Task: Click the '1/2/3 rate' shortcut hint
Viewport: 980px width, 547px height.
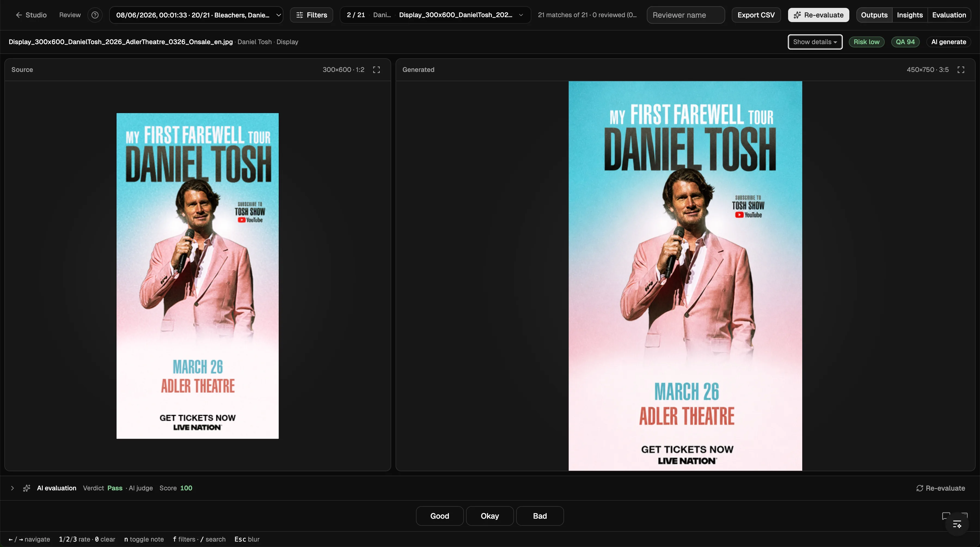Action: (75, 539)
